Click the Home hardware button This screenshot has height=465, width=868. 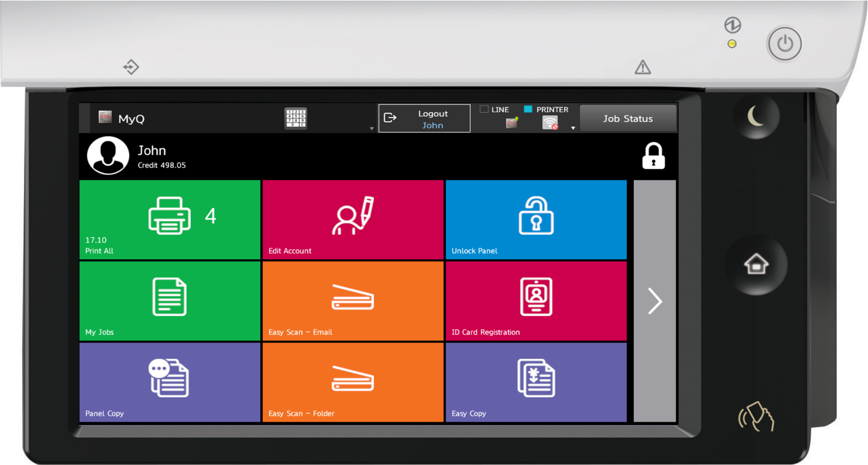[756, 264]
